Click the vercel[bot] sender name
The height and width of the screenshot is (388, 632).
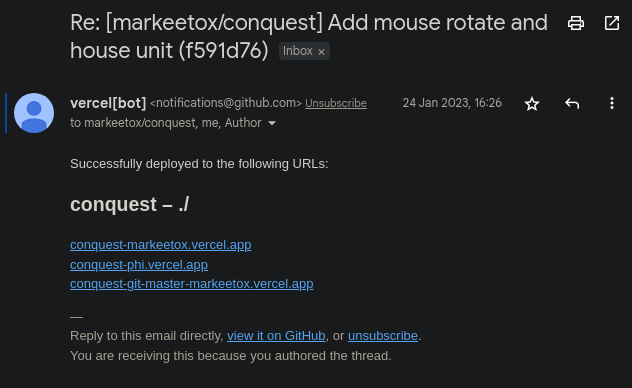(x=108, y=103)
